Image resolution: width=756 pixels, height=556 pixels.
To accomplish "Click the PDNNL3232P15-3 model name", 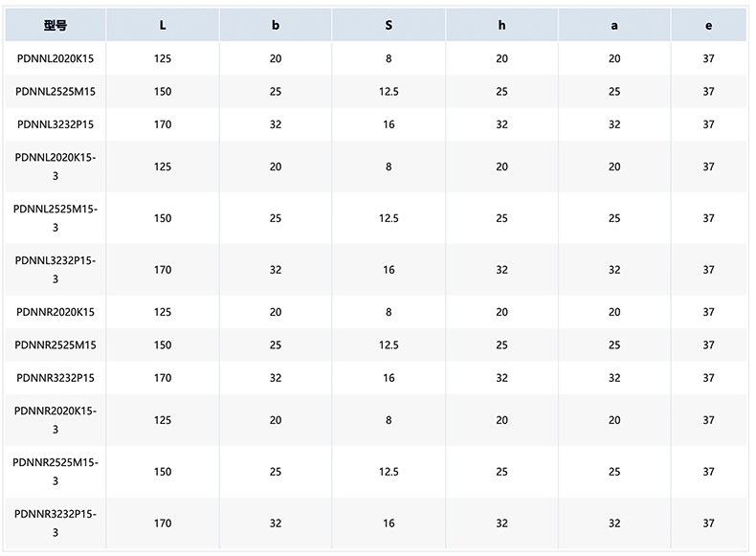I will coord(56,270).
